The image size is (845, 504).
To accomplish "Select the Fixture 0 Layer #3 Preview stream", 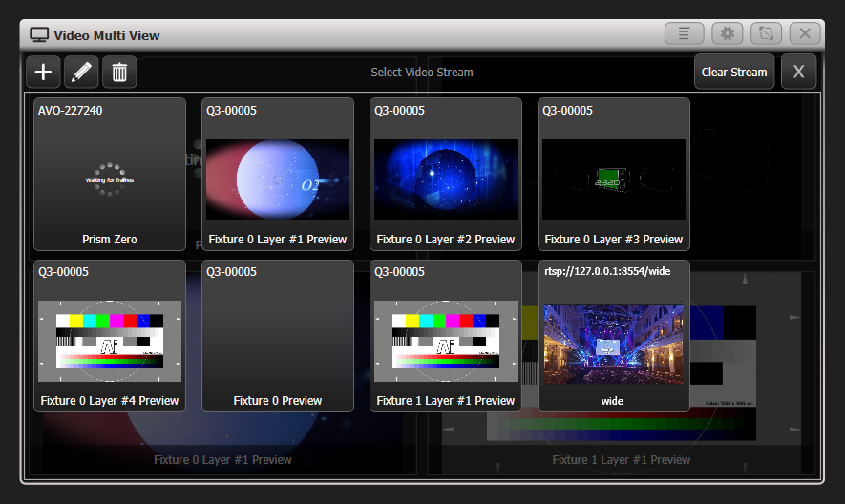I will pyautogui.click(x=614, y=174).
